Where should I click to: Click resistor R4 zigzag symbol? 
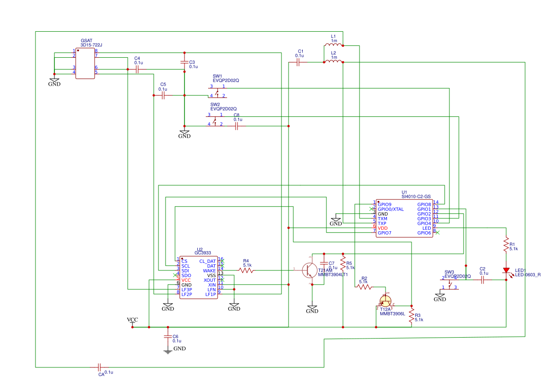pyautogui.click(x=246, y=270)
